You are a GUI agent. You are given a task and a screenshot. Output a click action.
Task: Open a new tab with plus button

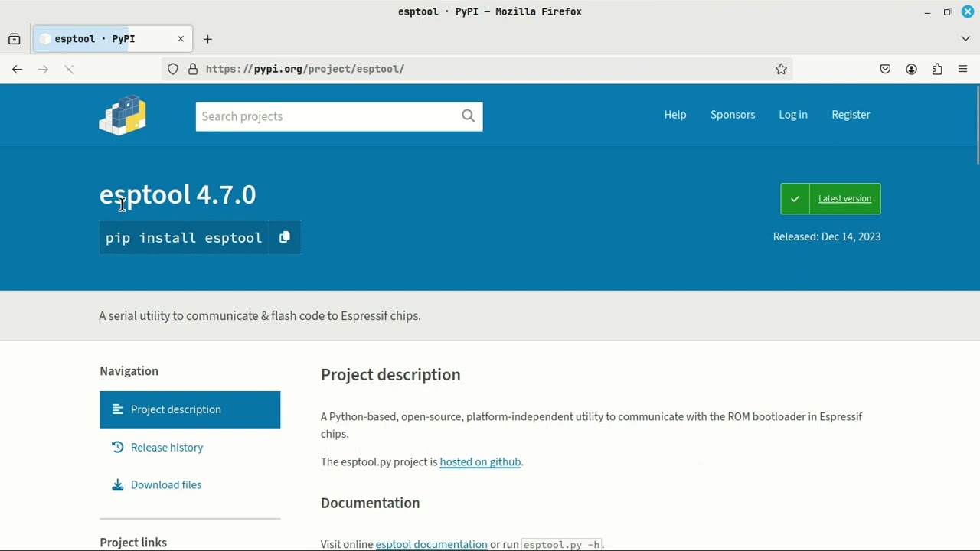pyautogui.click(x=207, y=39)
